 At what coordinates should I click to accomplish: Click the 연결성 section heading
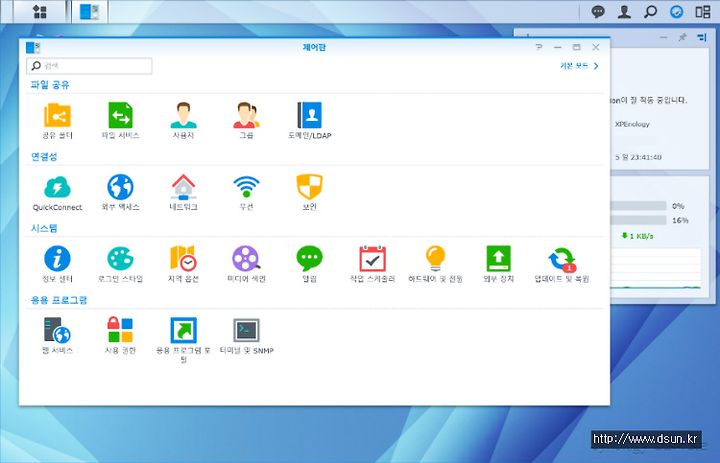[44, 157]
